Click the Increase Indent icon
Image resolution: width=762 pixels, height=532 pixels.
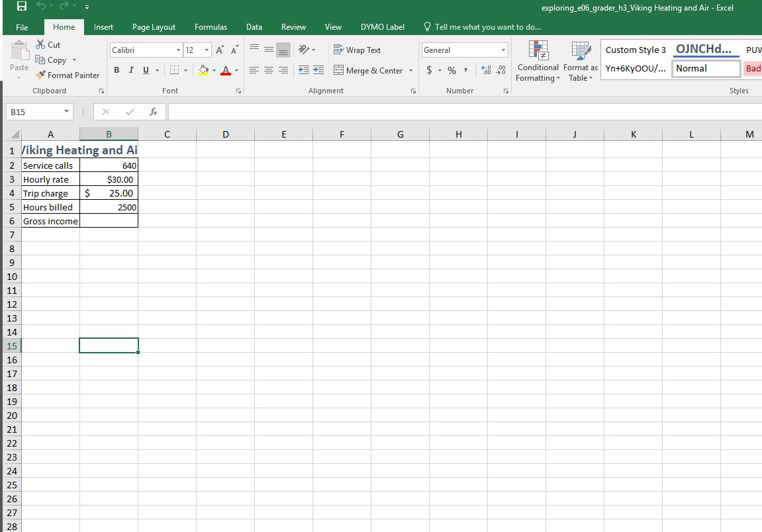coord(318,70)
